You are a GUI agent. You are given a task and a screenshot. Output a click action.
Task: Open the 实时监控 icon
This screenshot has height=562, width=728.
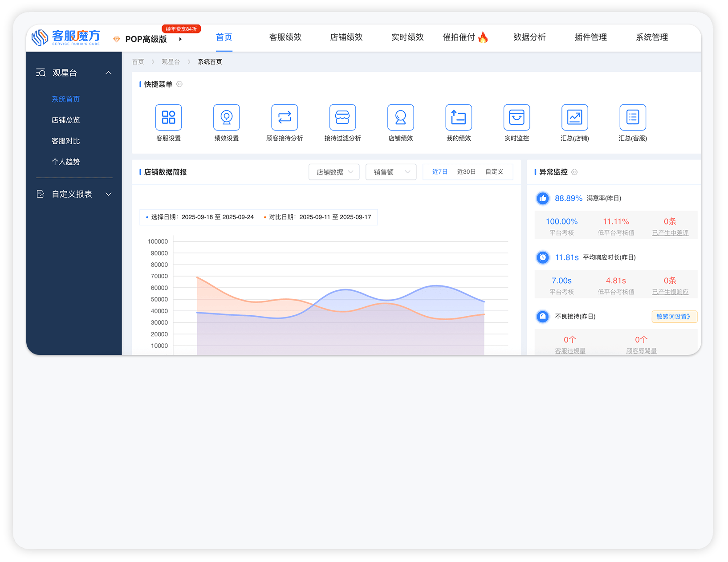(517, 118)
